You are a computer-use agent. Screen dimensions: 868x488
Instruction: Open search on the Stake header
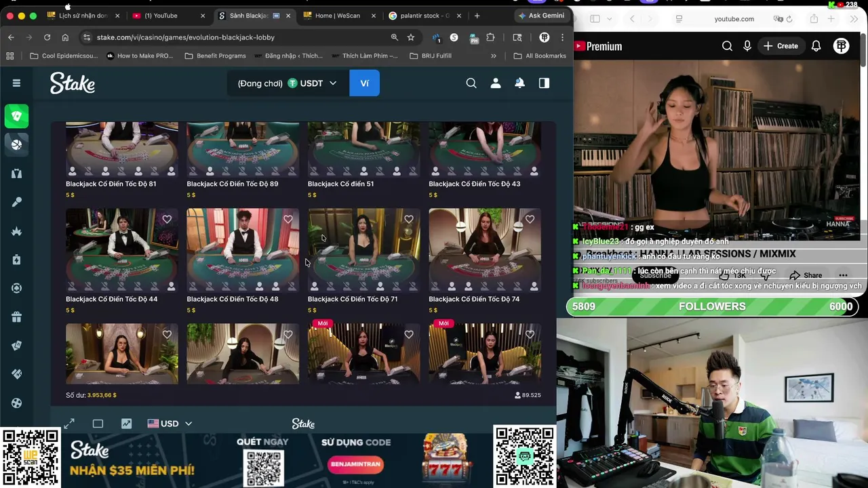(471, 83)
